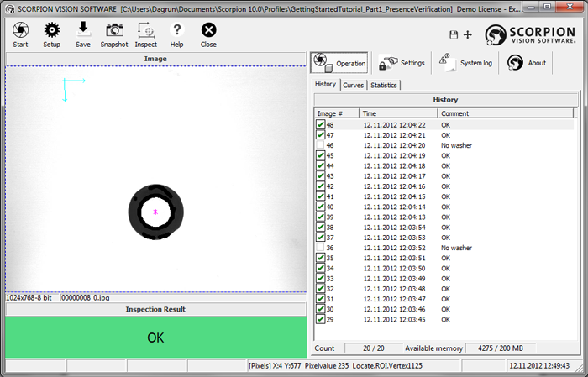Click the plus icon beside the floppy disk
The width and height of the screenshot is (588, 377).
[x=467, y=35]
